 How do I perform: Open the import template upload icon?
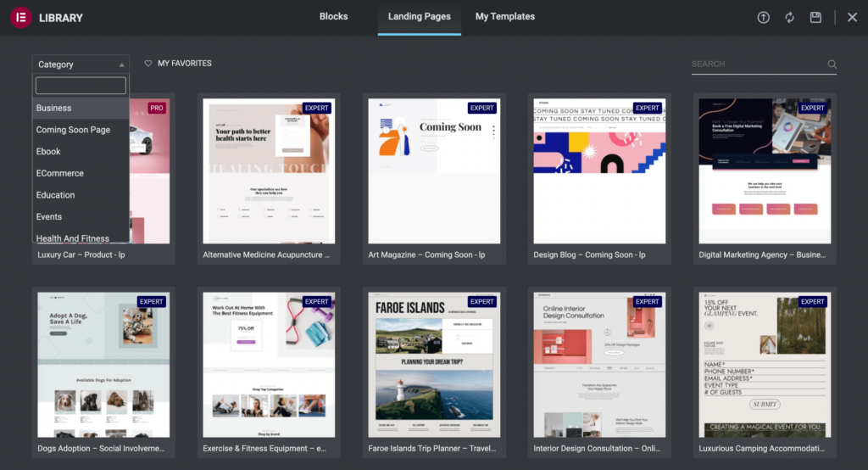point(764,17)
